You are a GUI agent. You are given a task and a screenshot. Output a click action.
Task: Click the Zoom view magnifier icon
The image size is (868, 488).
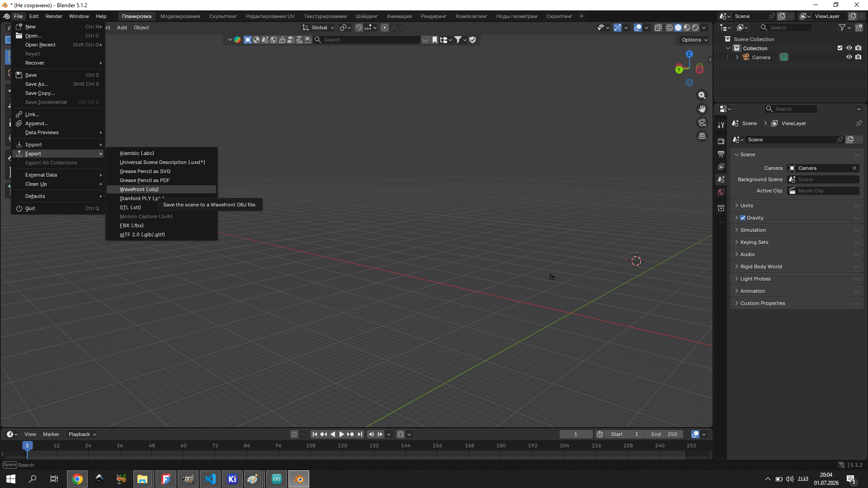(702, 95)
